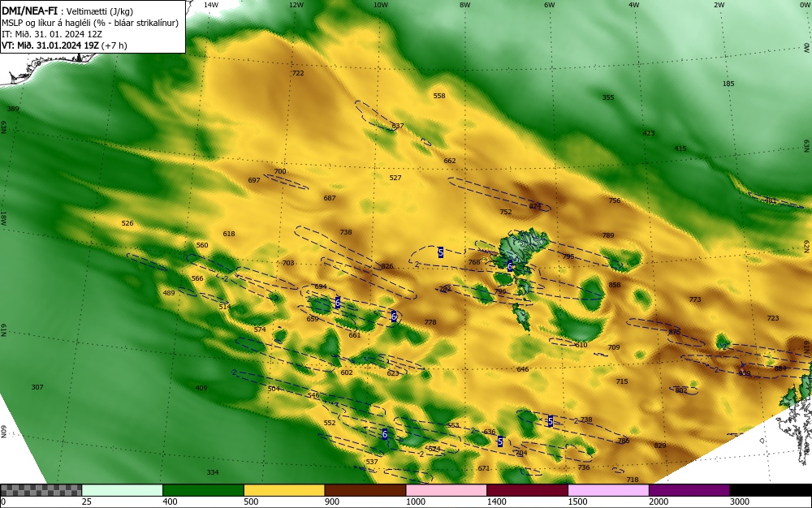Click the '355' value in green area
The image size is (812, 508).
608,97
